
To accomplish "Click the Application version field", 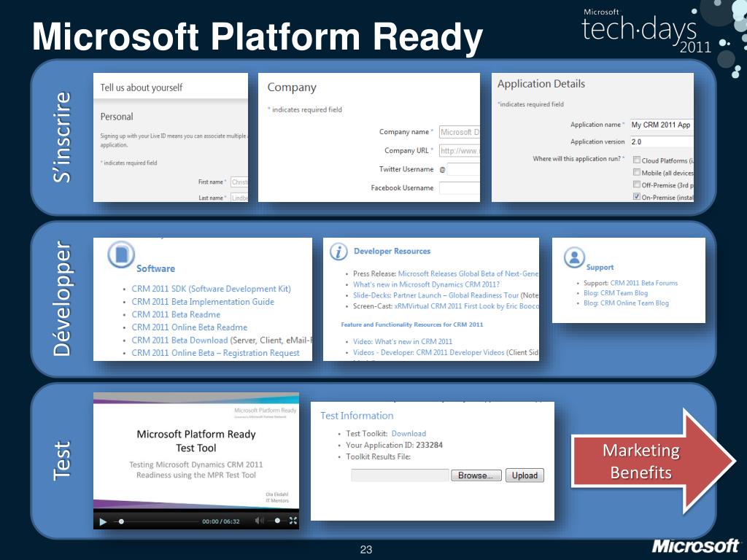I will (662, 142).
